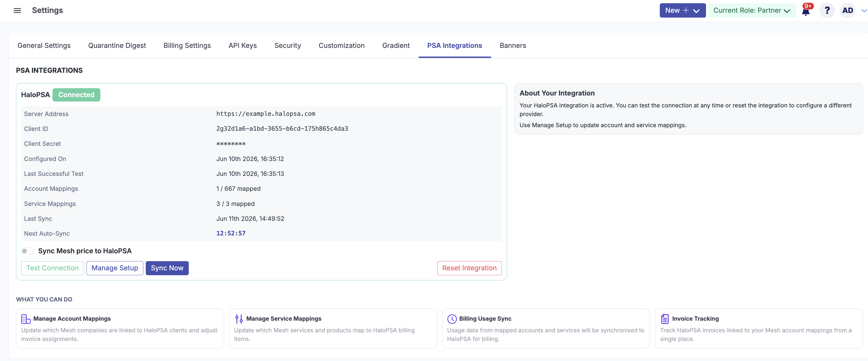Toggle Sync Mesh price to HaloPSA
This screenshot has height=361, width=868.
click(28, 251)
